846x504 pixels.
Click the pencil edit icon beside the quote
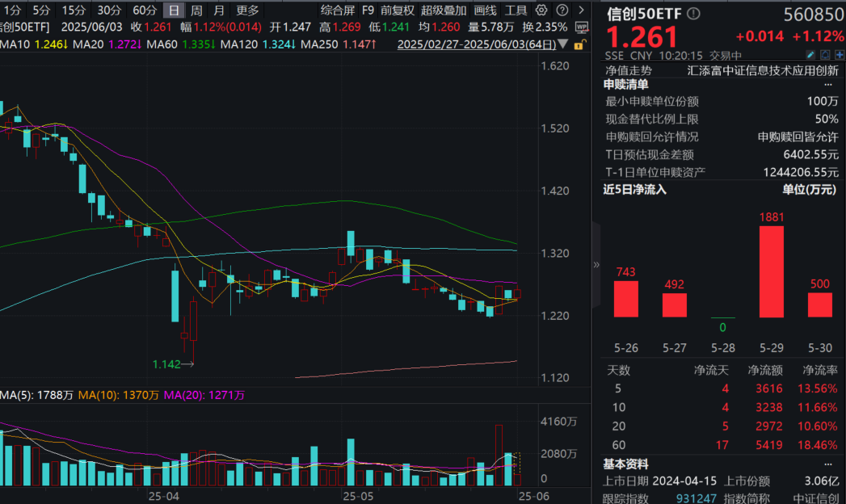pyautogui.click(x=812, y=54)
